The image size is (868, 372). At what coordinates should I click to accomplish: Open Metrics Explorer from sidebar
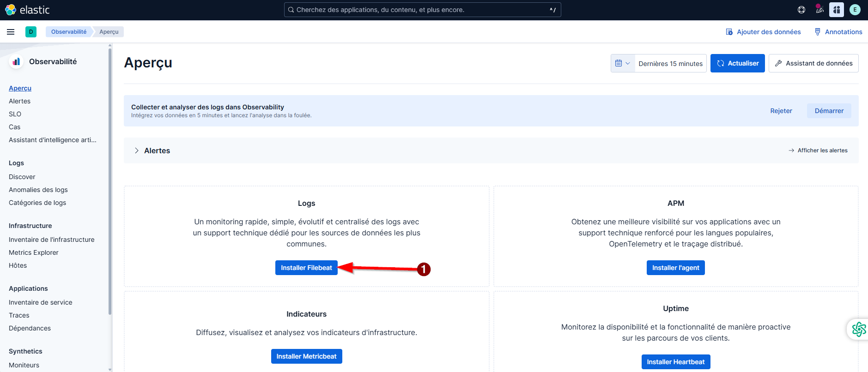tap(34, 252)
